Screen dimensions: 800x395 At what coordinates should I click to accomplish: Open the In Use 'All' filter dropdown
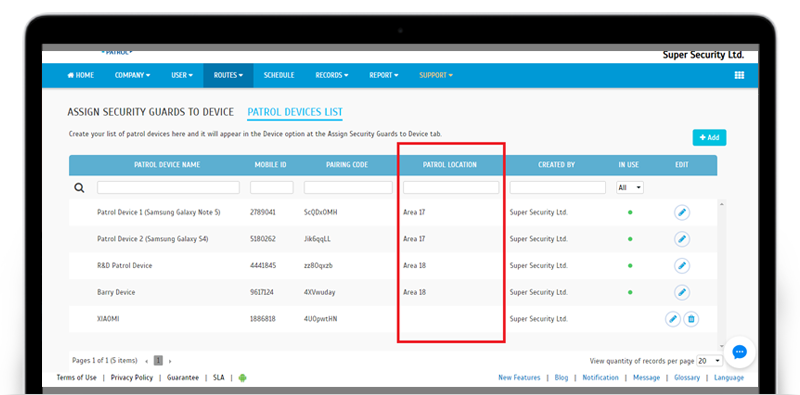click(630, 188)
